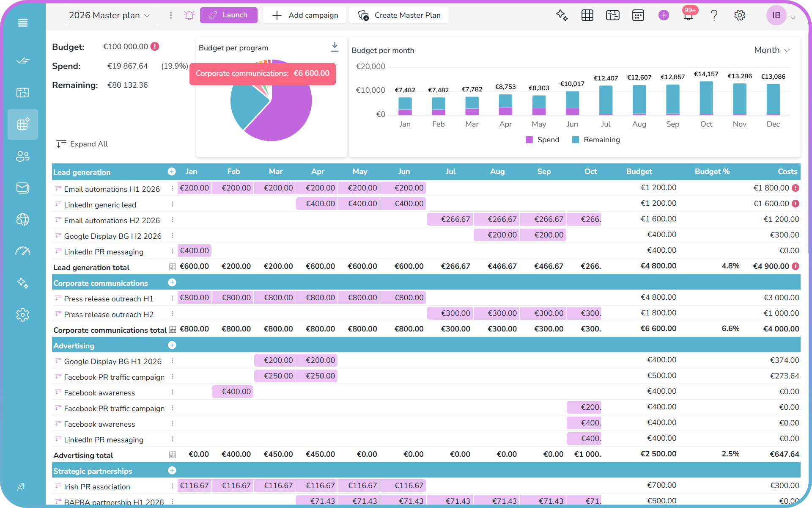Click the red warning icon beside Budget
Viewport: 812px width, 508px height.
click(155, 47)
